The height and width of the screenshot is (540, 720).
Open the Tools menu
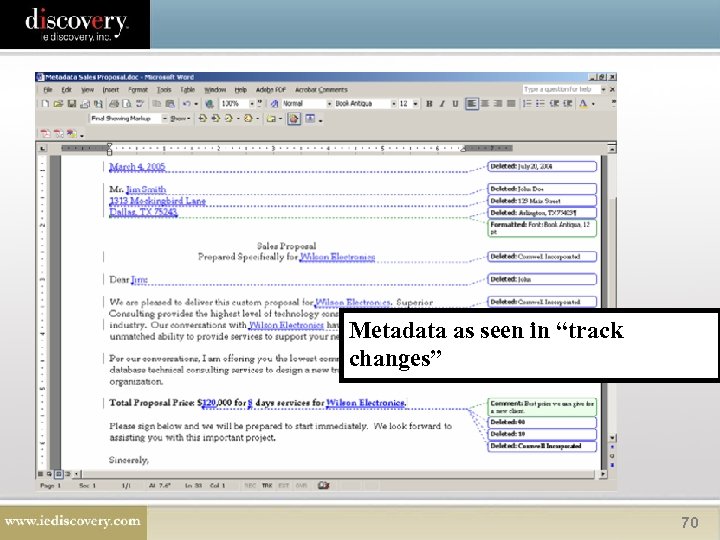(x=164, y=90)
